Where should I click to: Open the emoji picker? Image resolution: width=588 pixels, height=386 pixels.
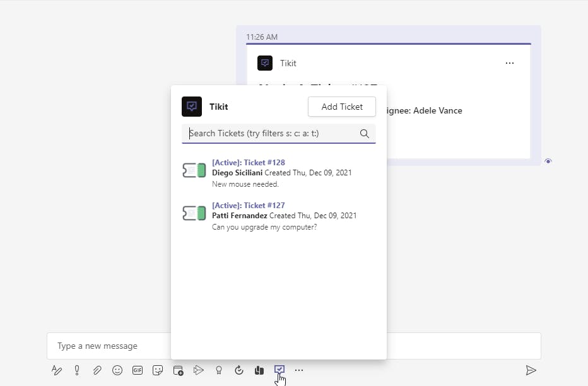click(117, 370)
